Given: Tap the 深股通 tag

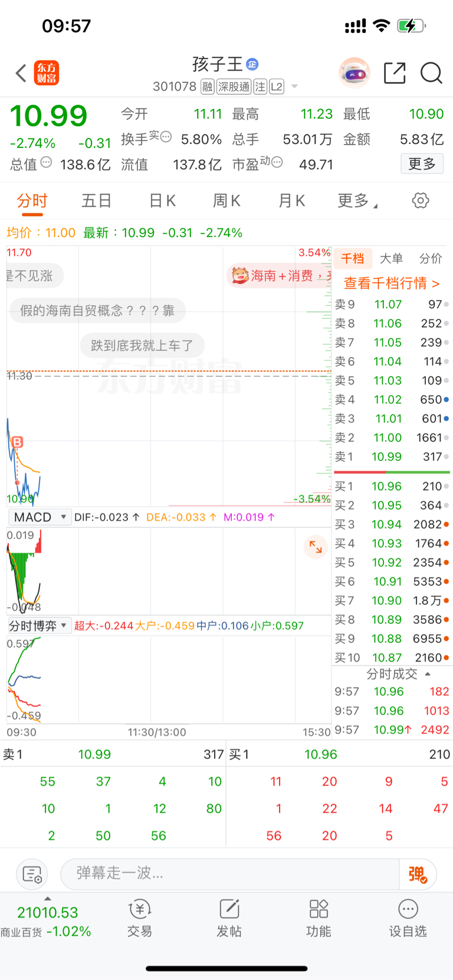Looking at the screenshot, I should tap(234, 87).
